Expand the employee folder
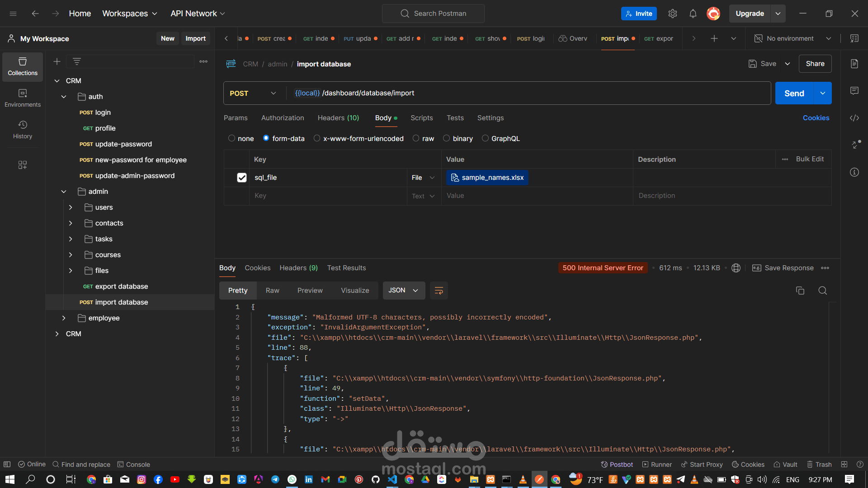 [x=64, y=318]
